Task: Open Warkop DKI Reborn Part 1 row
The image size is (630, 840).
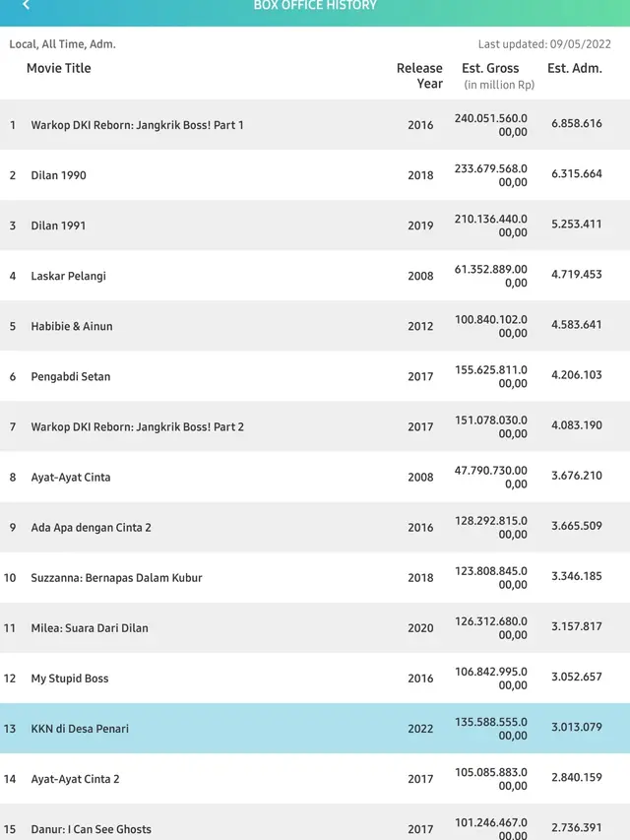Action: (x=315, y=125)
